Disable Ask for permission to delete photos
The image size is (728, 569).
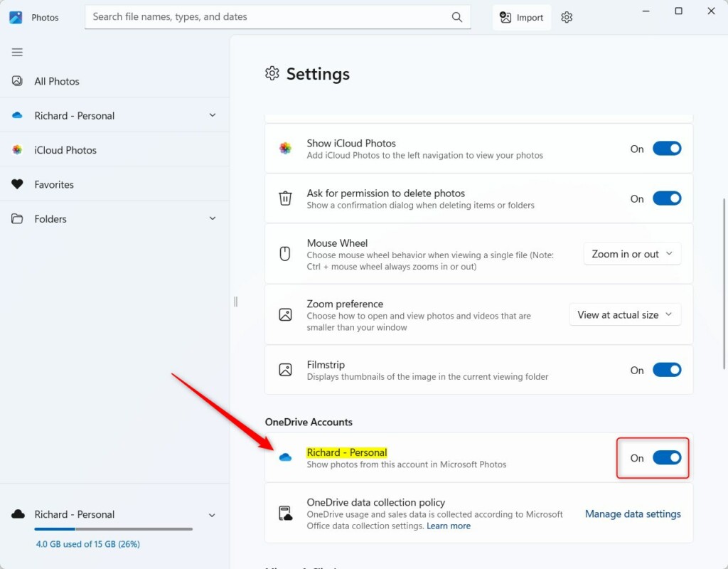[667, 198]
